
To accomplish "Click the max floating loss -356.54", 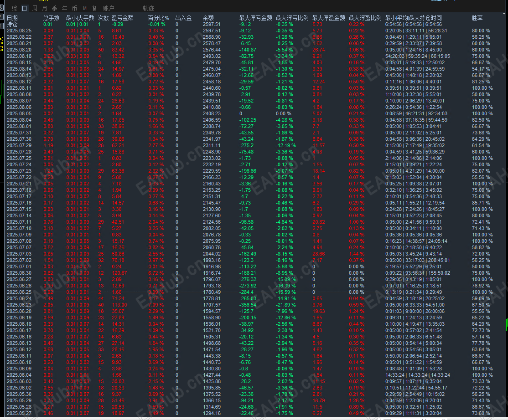I will click(x=248, y=305).
